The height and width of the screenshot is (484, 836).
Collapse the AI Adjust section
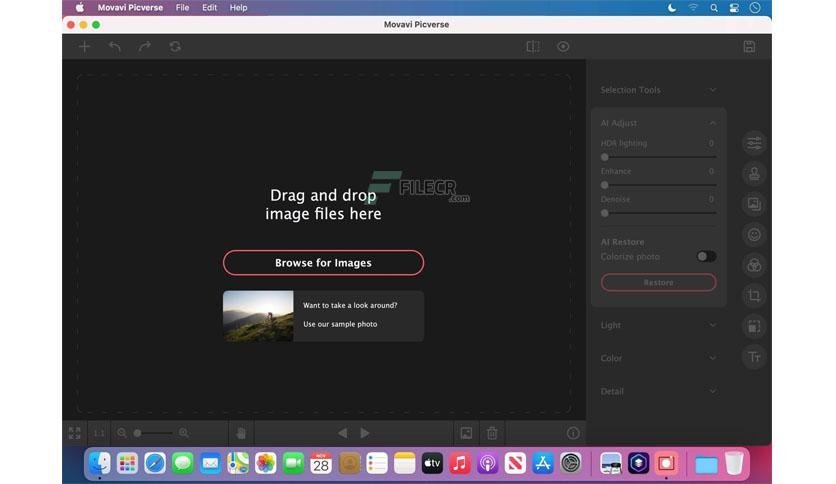(x=712, y=123)
